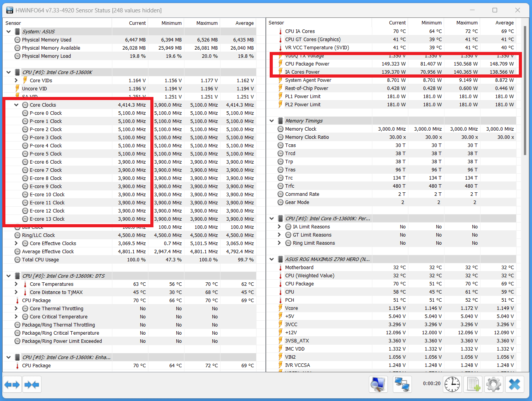Viewport: 532px width, 401px height.
Task: Click the CPU Package Power lightning icon
Action: click(x=281, y=64)
